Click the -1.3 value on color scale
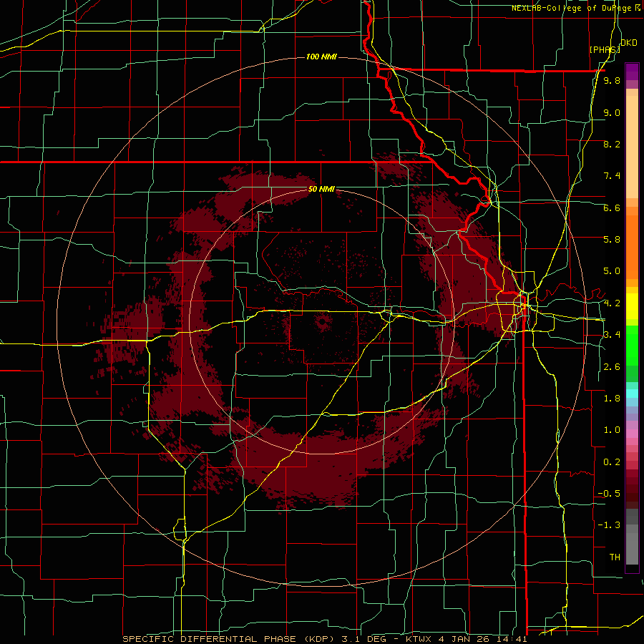 tap(609, 525)
